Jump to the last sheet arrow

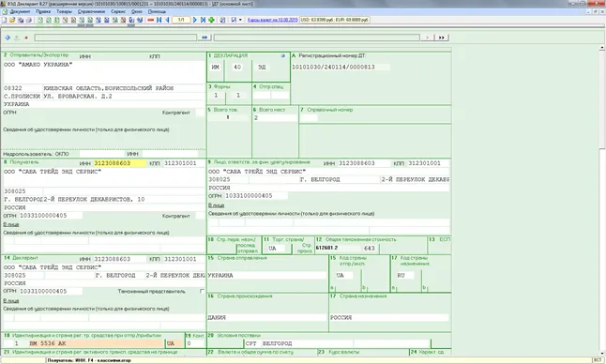(203, 20)
